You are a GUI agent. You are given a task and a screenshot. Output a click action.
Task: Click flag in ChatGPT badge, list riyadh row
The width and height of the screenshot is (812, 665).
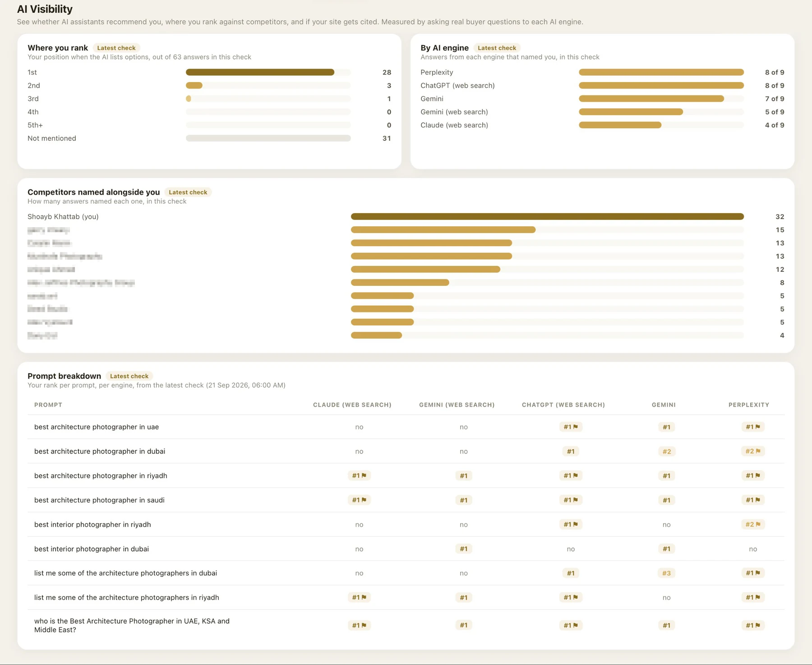(576, 597)
